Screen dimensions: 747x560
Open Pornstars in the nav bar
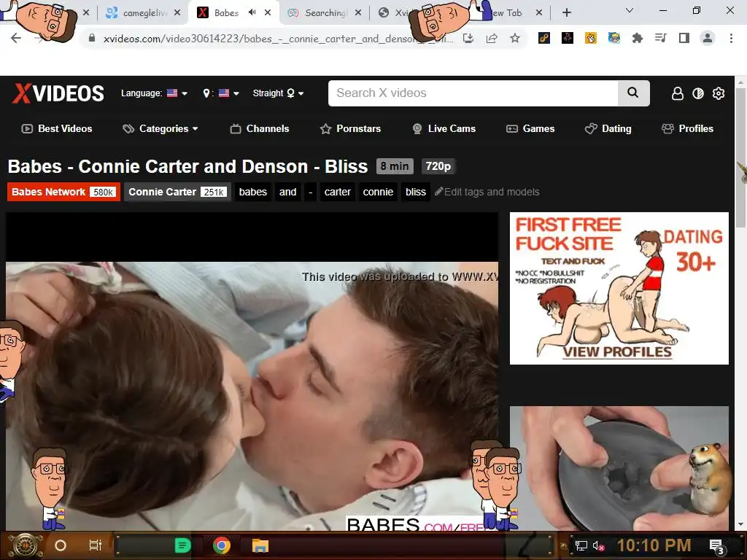click(351, 128)
